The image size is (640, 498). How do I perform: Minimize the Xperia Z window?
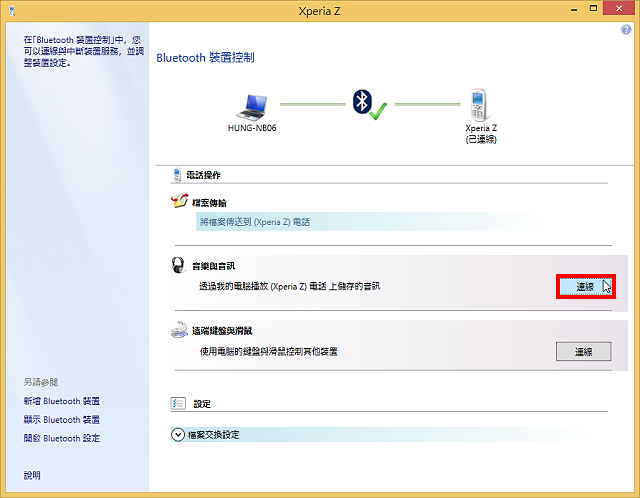pyautogui.click(x=574, y=9)
